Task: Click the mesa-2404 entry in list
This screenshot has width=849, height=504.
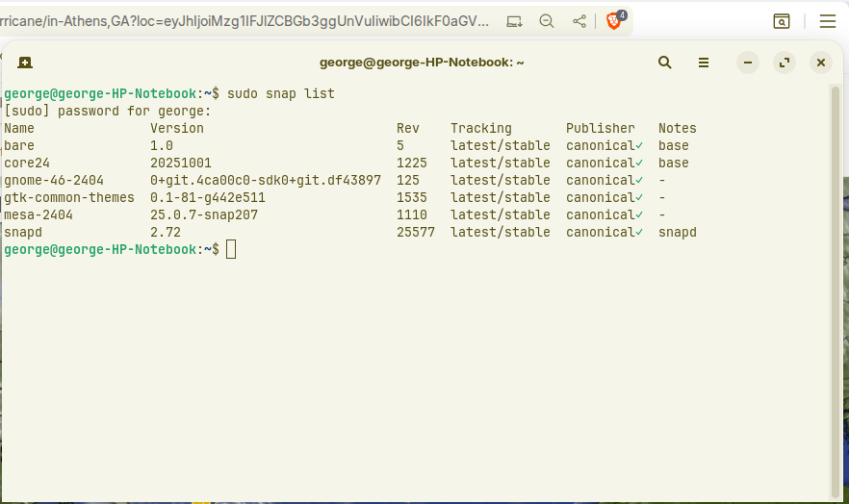Action: tap(39, 214)
